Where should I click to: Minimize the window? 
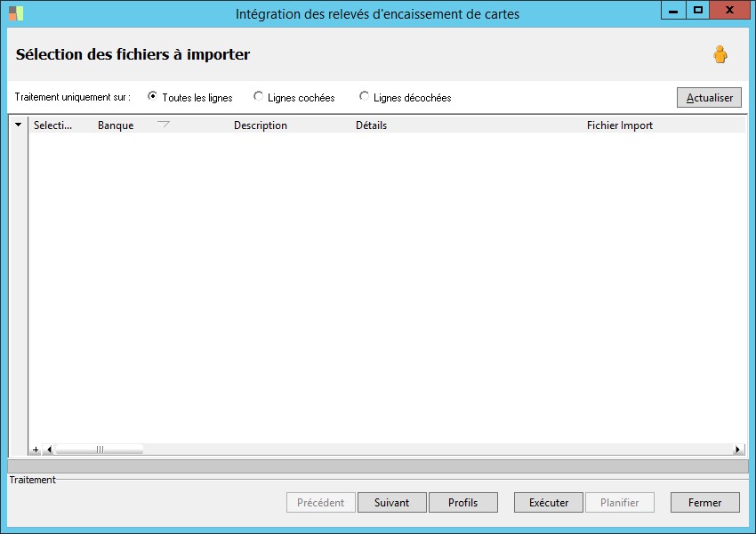(x=673, y=10)
